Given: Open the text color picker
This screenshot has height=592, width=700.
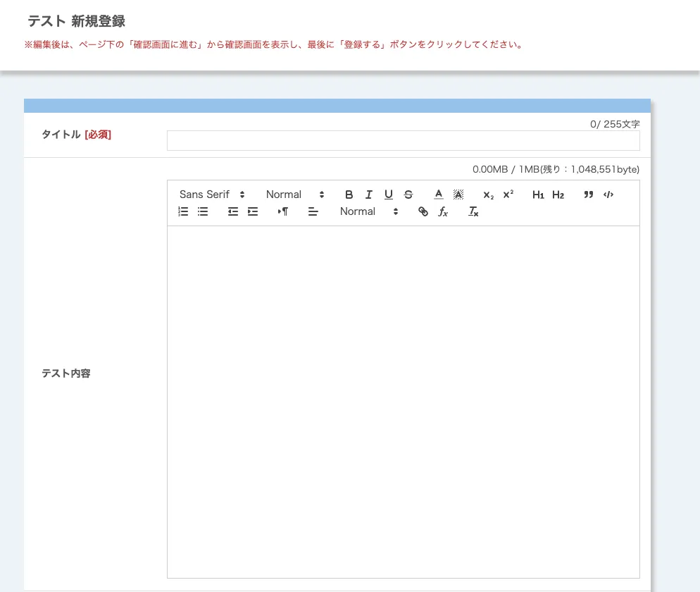Looking at the screenshot, I should [x=438, y=195].
